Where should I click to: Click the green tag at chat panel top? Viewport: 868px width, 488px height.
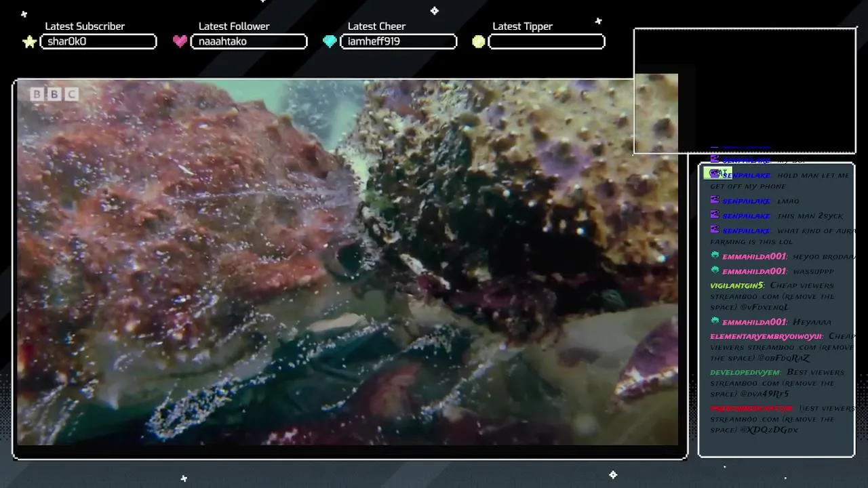[x=717, y=173]
